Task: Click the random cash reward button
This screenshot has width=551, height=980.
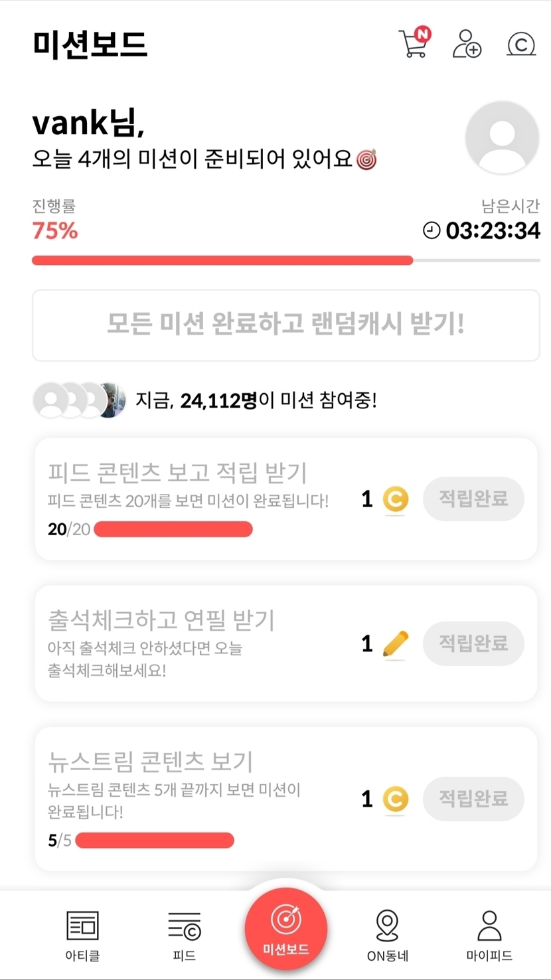Action: [285, 325]
